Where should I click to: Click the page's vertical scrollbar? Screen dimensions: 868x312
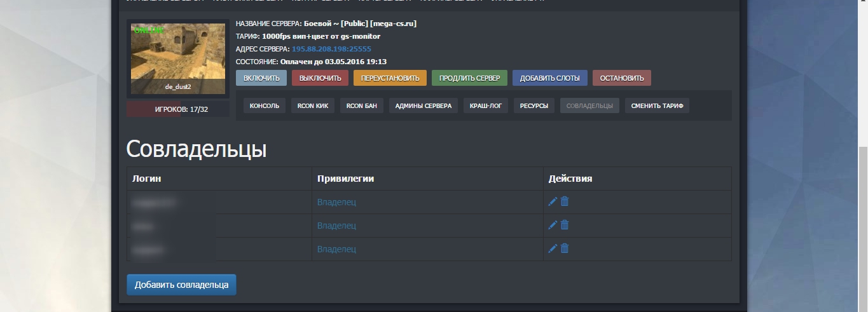(x=863, y=229)
